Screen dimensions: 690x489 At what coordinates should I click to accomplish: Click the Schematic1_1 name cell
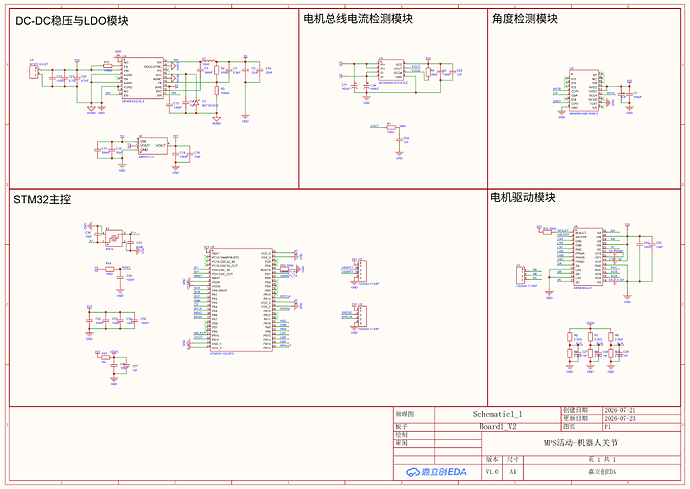(497, 414)
